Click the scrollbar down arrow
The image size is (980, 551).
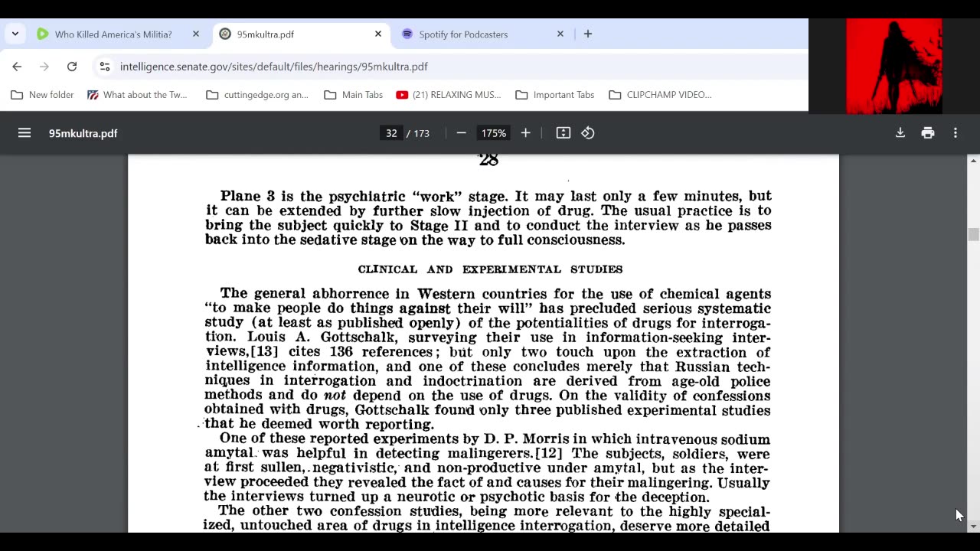[973, 527]
